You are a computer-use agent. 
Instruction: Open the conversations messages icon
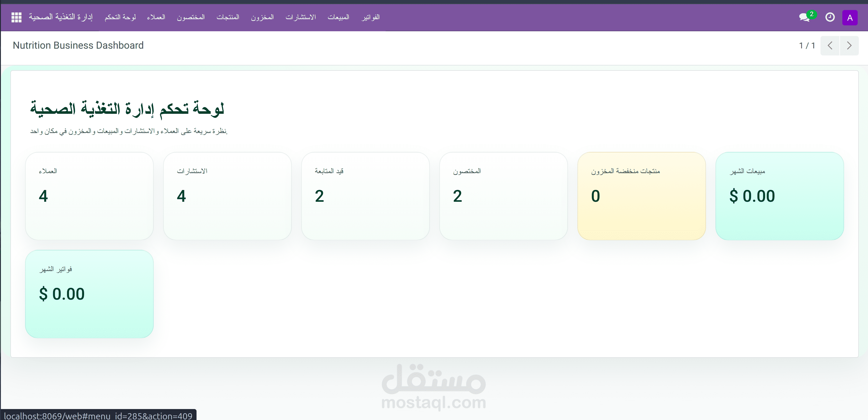(804, 17)
